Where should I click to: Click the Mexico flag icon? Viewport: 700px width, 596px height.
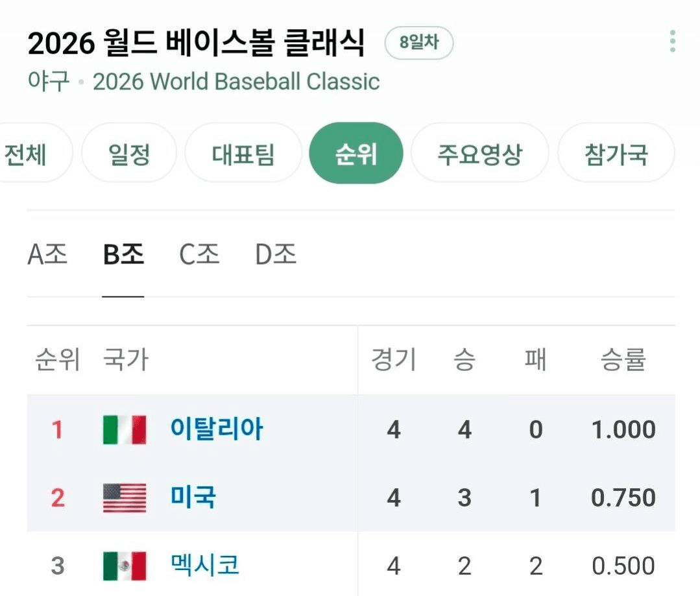click(125, 566)
